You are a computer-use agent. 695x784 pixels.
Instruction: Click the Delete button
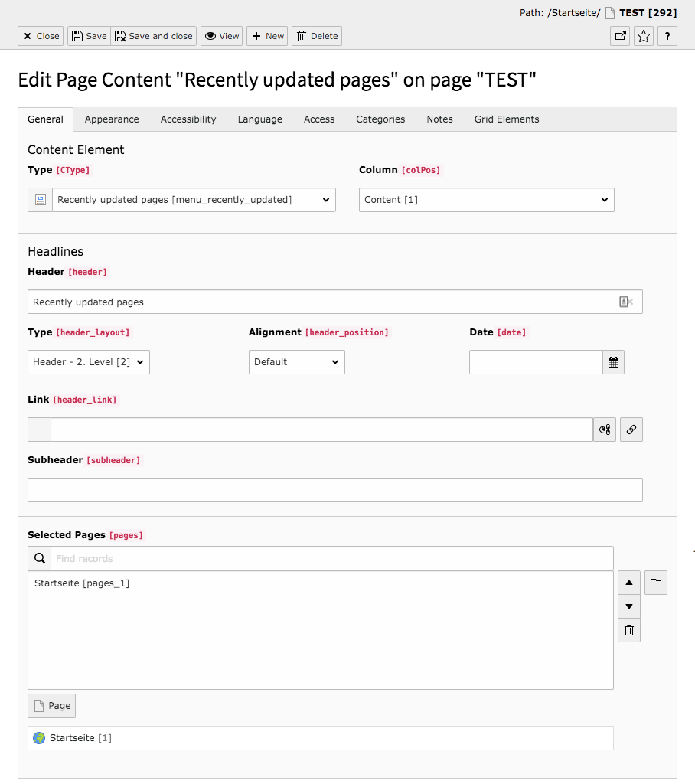coord(317,36)
